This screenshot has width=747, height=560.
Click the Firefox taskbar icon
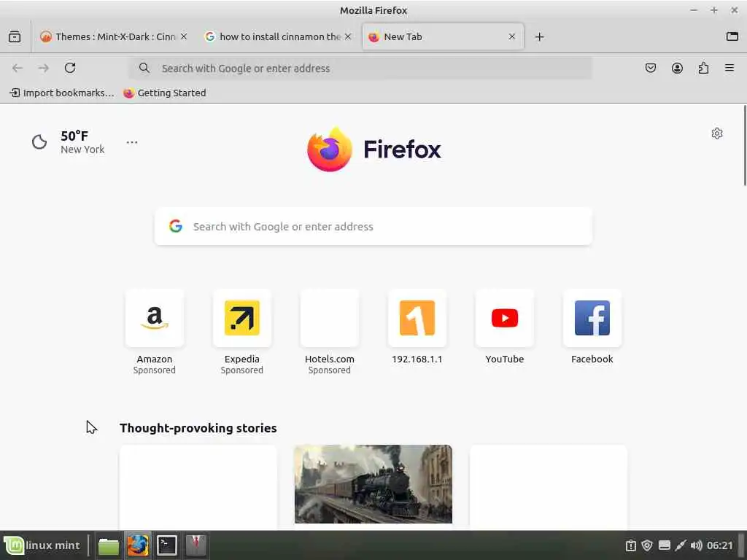click(x=138, y=545)
